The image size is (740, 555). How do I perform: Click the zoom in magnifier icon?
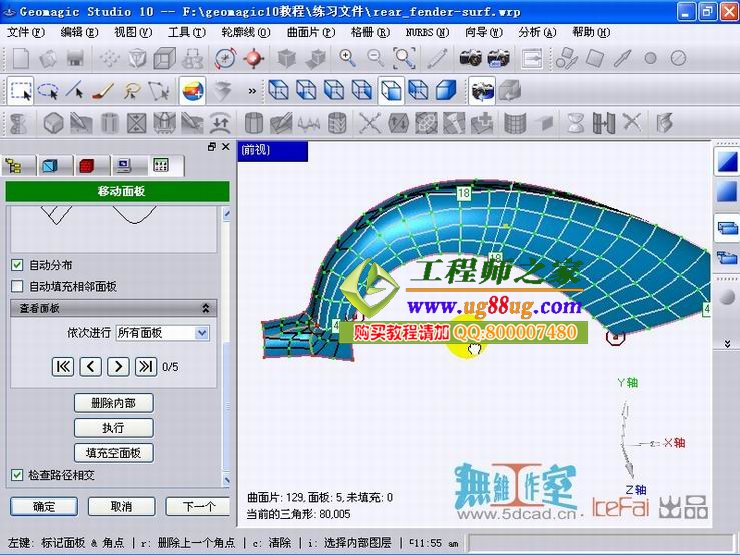(348, 58)
